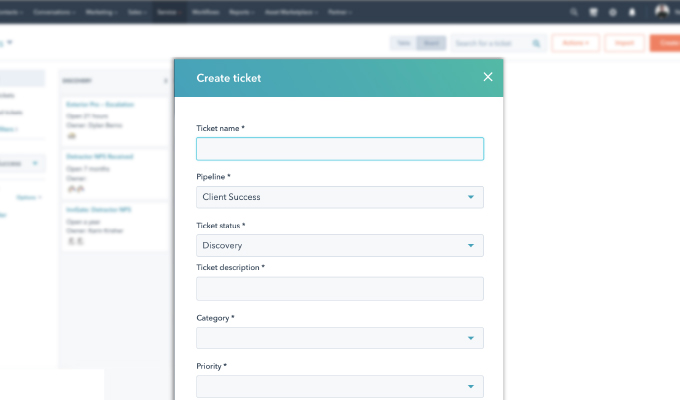The height and width of the screenshot is (400, 680).
Task: Focus the Ticket description field
Action: pyautogui.click(x=340, y=289)
